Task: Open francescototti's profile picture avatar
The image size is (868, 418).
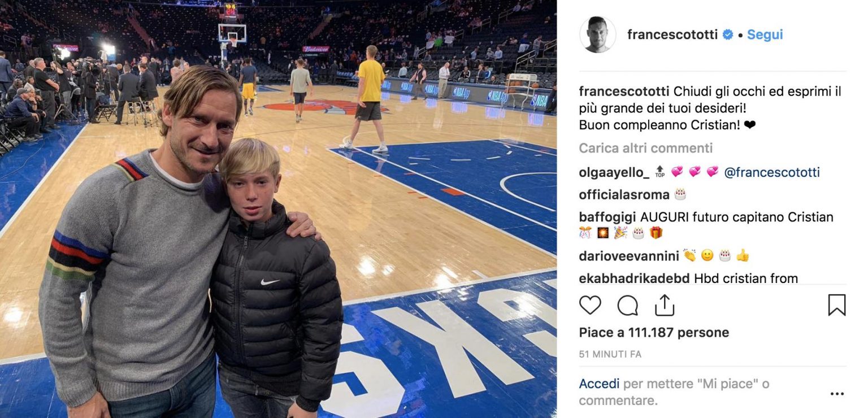Action: (598, 34)
